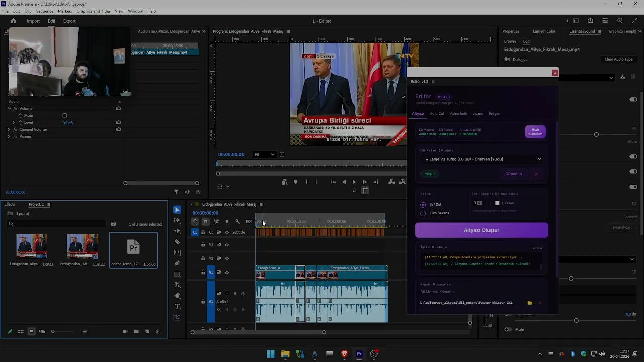
Task: Click Temizle to clear the log
Action: [536, 248]
